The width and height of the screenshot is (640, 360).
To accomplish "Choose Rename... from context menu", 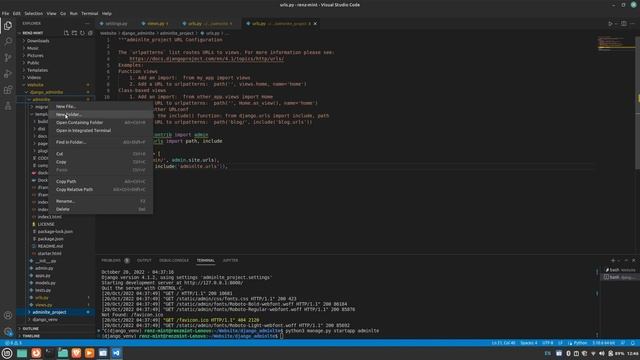I will pos(100,201).
